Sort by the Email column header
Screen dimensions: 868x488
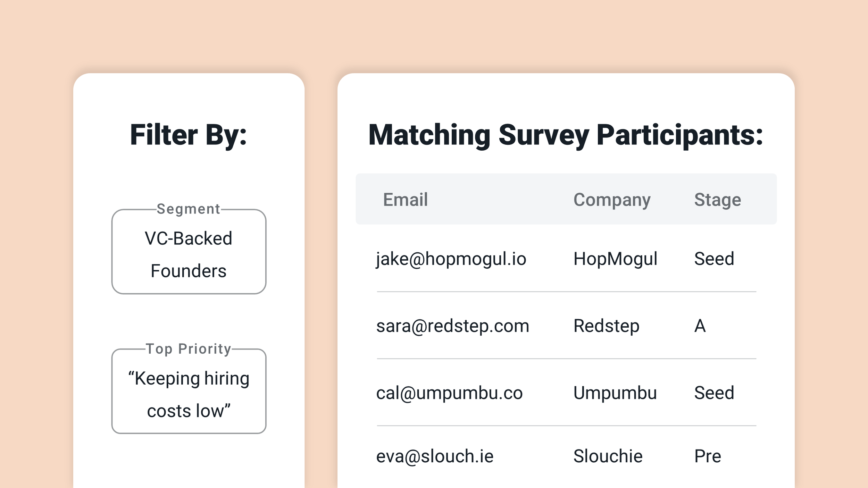click(x=405, y=200)
